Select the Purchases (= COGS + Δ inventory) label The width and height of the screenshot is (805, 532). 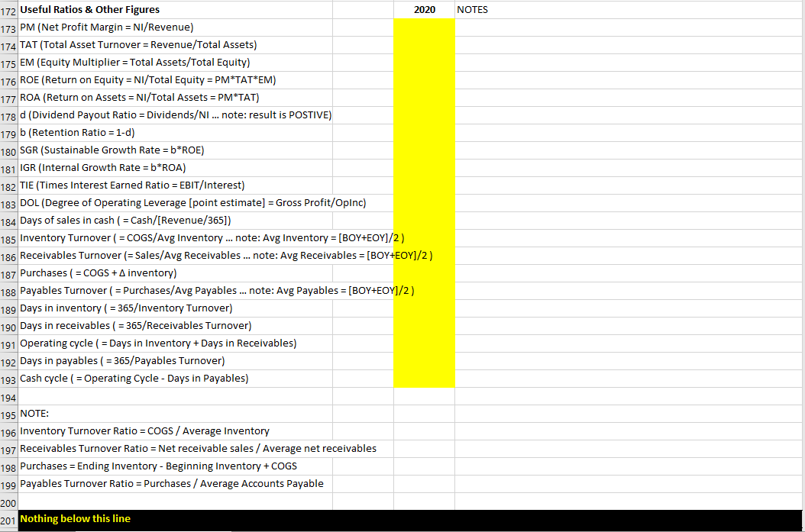98,273
